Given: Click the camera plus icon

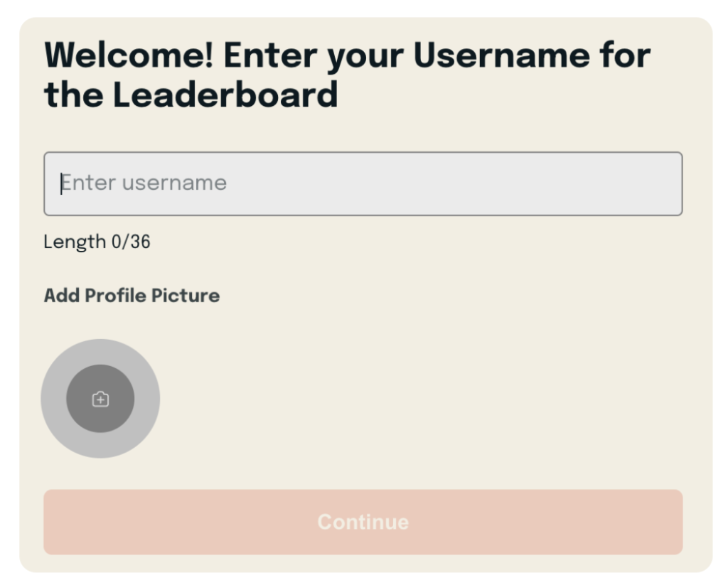Looking at the screenshot, I should [100, 399].
